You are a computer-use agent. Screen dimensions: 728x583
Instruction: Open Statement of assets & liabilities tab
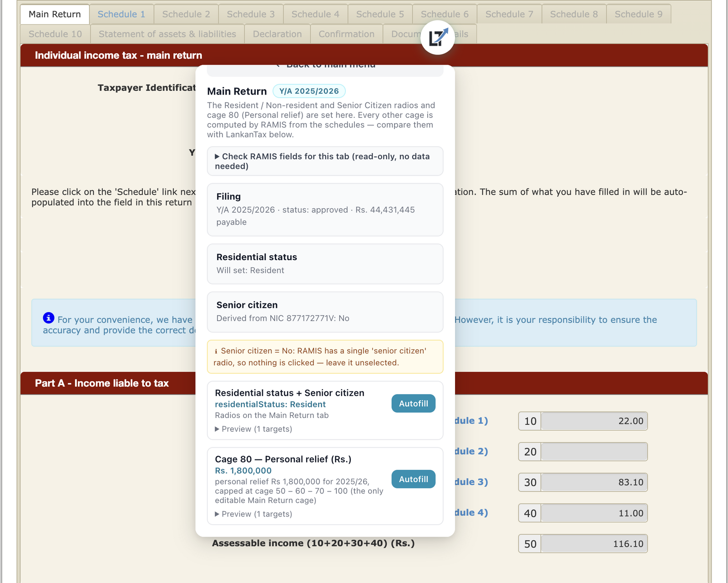point(167,34)
